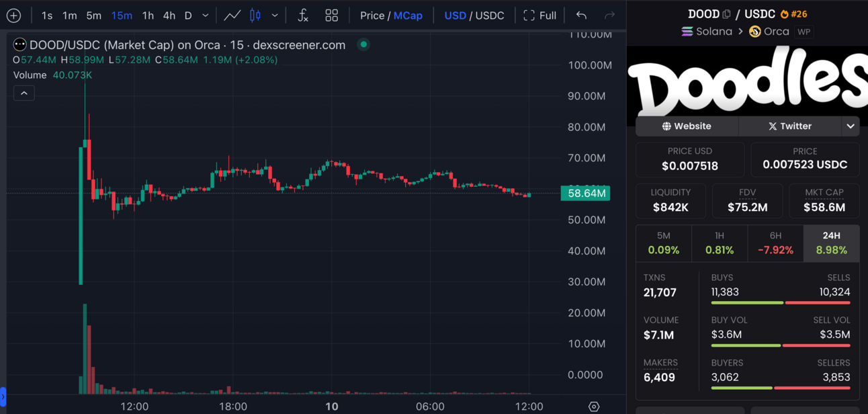Viewport: 868px width, 414px height.
Task: Click the 0.007523 USDC price box
Action: pos(805,159)
